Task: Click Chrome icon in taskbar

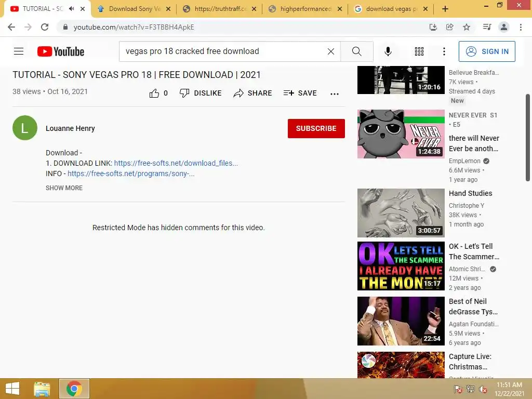Action: (x=74, y=389)
